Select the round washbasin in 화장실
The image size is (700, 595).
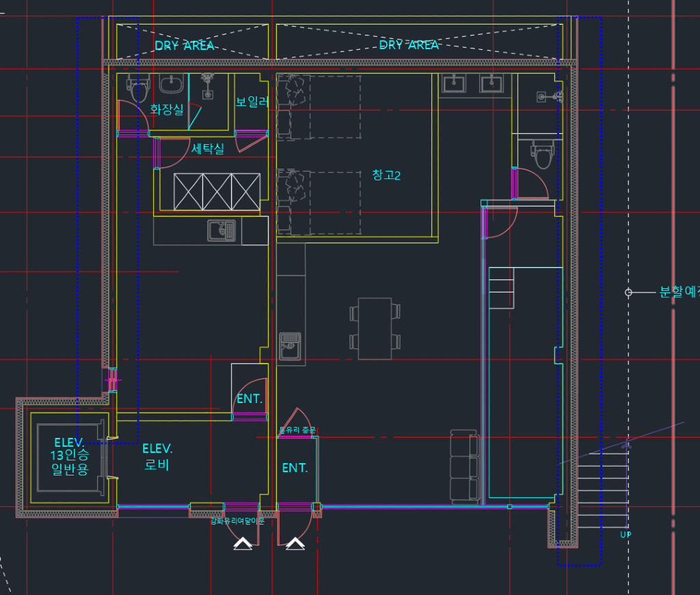(171, 85)
